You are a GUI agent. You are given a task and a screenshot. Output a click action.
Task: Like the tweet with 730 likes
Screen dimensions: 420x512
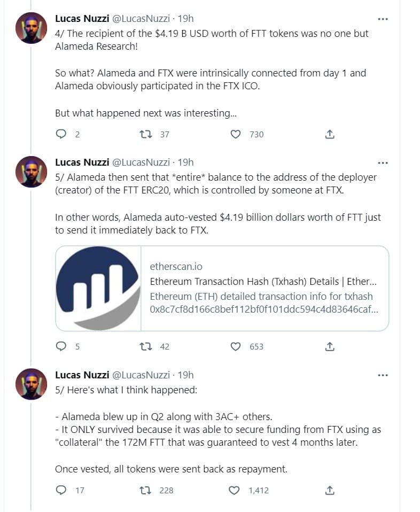(x=235, y=134)
